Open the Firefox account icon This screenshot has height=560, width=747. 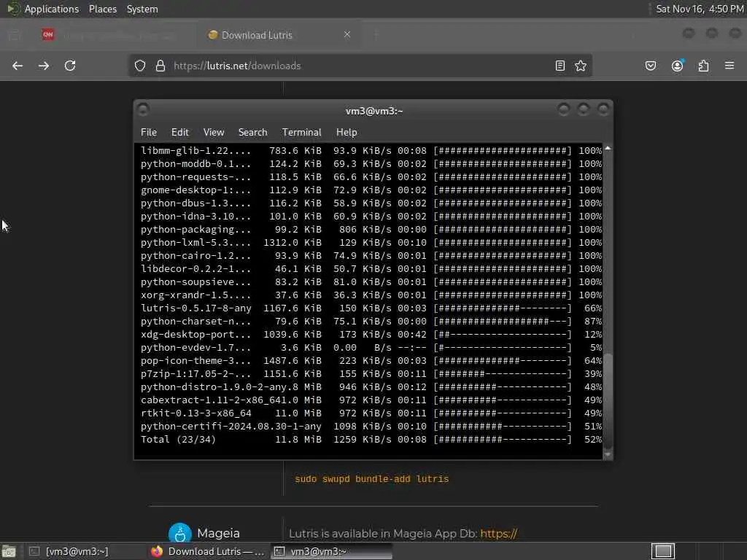677,66
